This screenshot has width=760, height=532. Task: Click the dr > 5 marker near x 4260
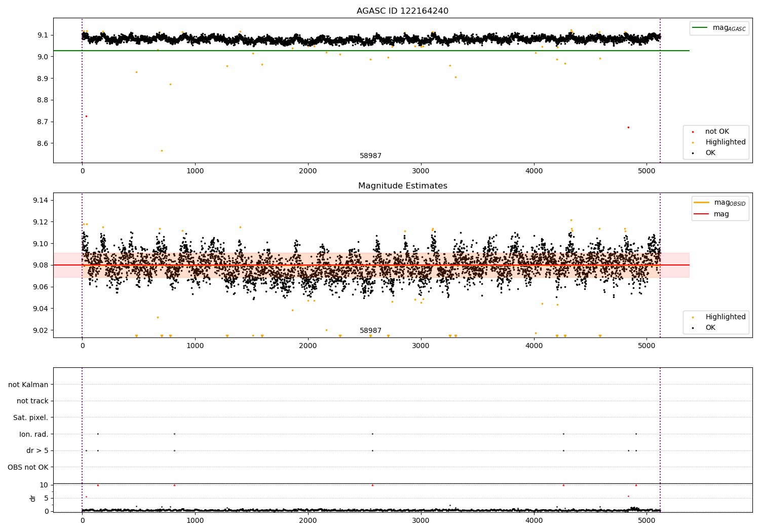click(x=563, y=450)
